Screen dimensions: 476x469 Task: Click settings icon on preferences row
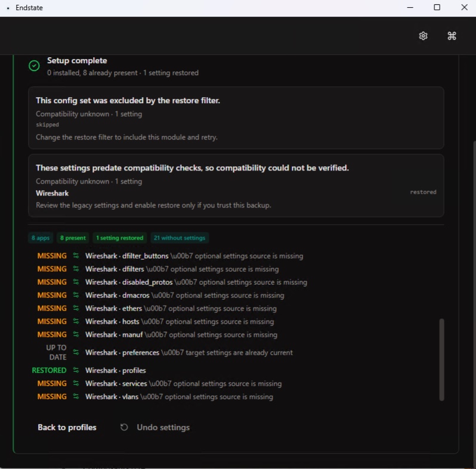pos(76,352)
